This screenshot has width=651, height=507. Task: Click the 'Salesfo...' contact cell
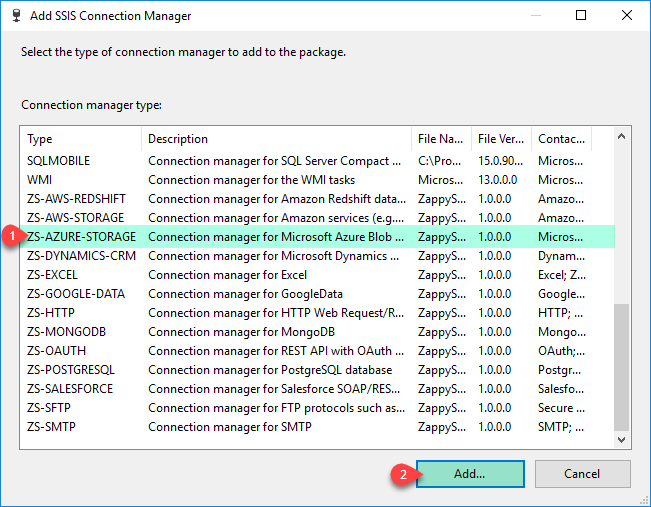tap(560, 389)
